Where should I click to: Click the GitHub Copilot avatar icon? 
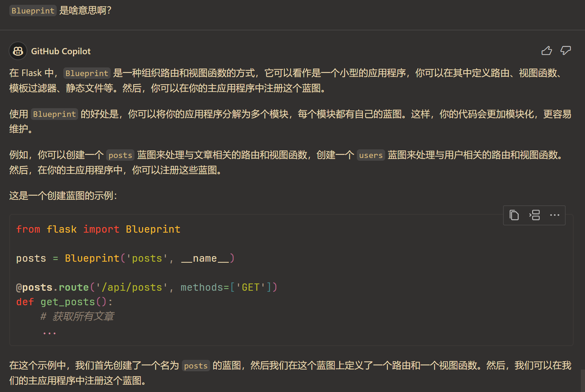coord(18,51)
